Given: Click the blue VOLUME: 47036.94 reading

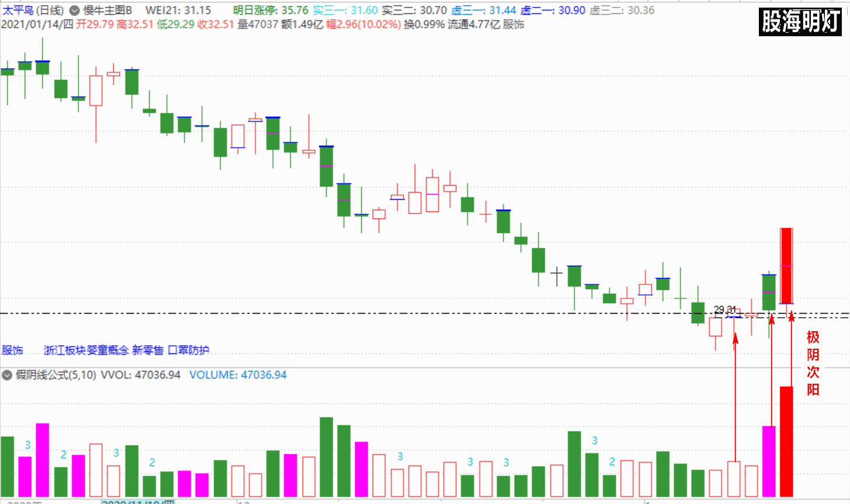Looking at the screenshot, I should point(238,375).
